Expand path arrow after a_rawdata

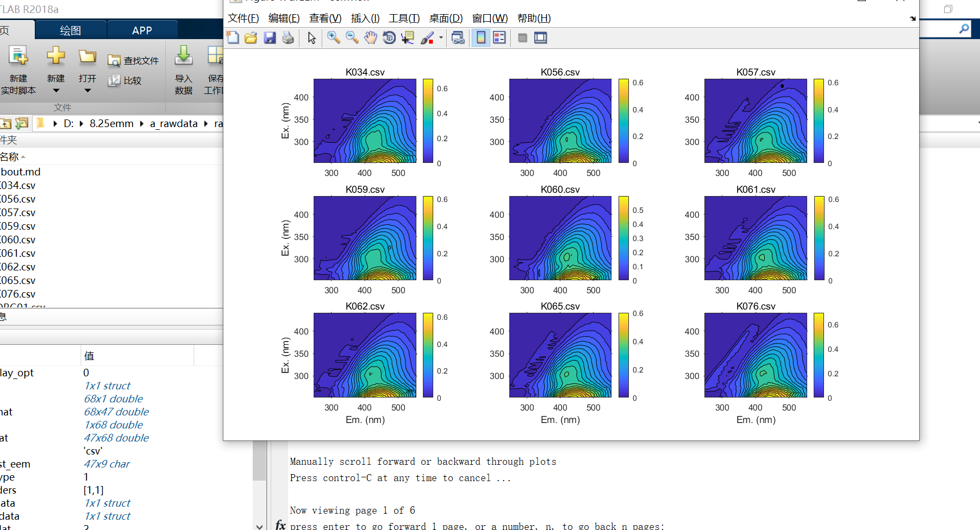click(206, 124)
